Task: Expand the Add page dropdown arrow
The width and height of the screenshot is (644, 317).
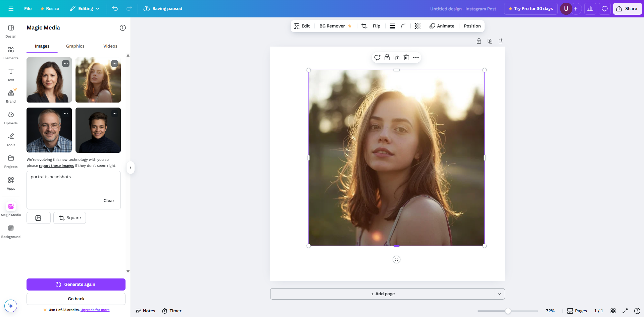Action: pyautogui.click(x=500, y=294)
